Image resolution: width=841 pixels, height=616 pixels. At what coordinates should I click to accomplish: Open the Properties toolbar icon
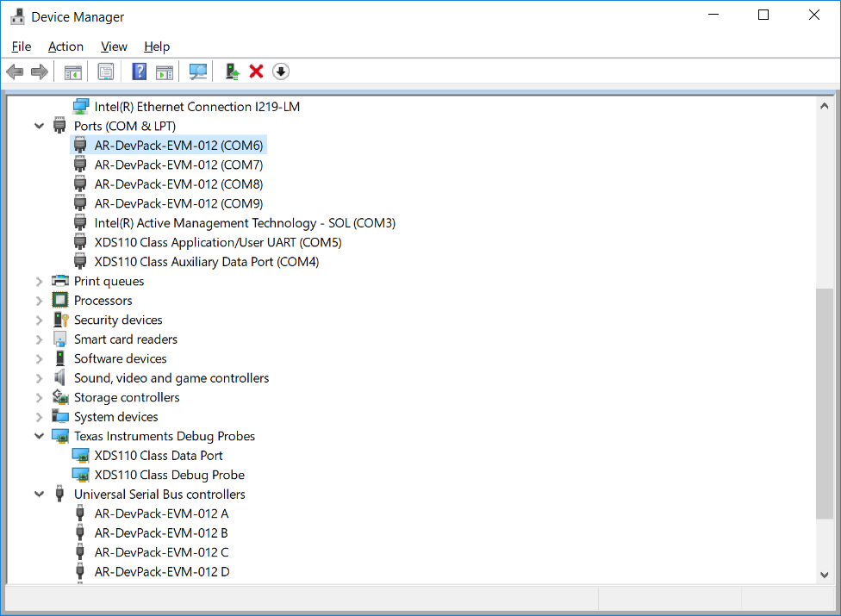(x=106, y=71)
